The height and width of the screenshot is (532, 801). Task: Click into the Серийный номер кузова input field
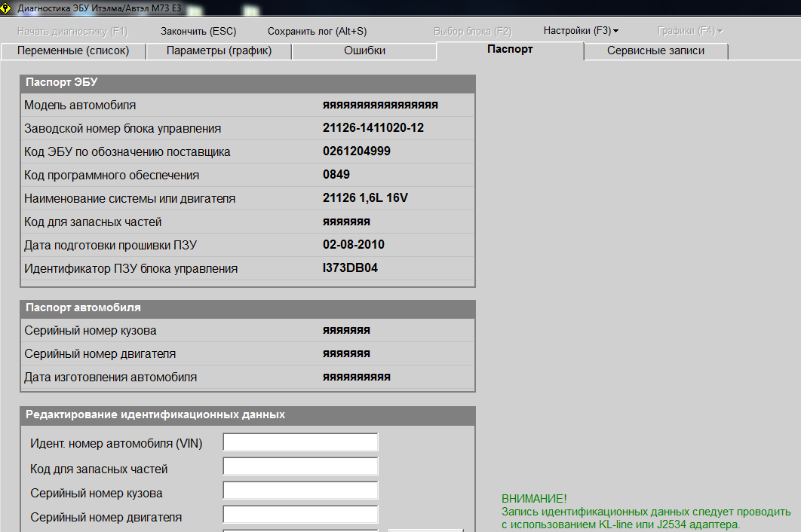[300, 491]
